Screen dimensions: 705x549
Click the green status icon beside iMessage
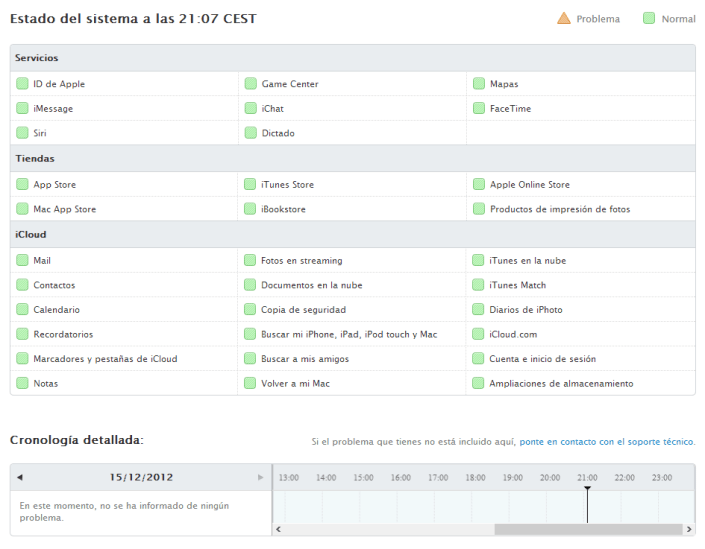(22, 108)
